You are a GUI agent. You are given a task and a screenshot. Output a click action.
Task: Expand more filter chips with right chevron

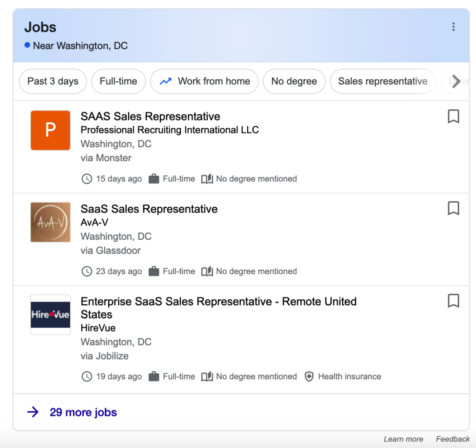point(456,81)
